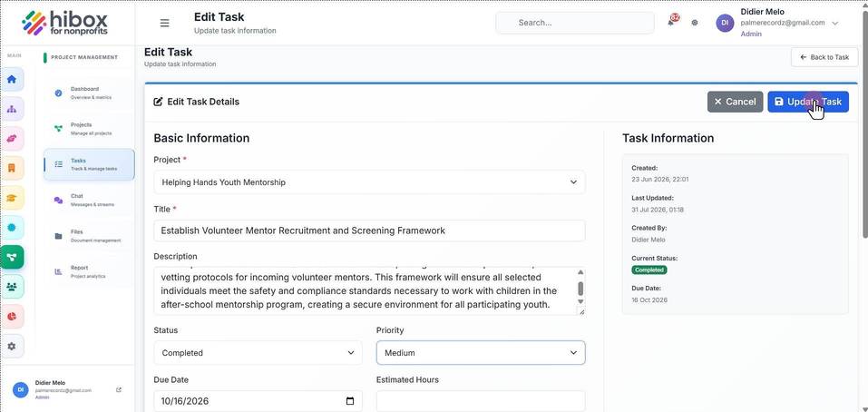868x412 pixels.
Task: Open Chat in the sidebar menu
Action: [x=89, y=200]
